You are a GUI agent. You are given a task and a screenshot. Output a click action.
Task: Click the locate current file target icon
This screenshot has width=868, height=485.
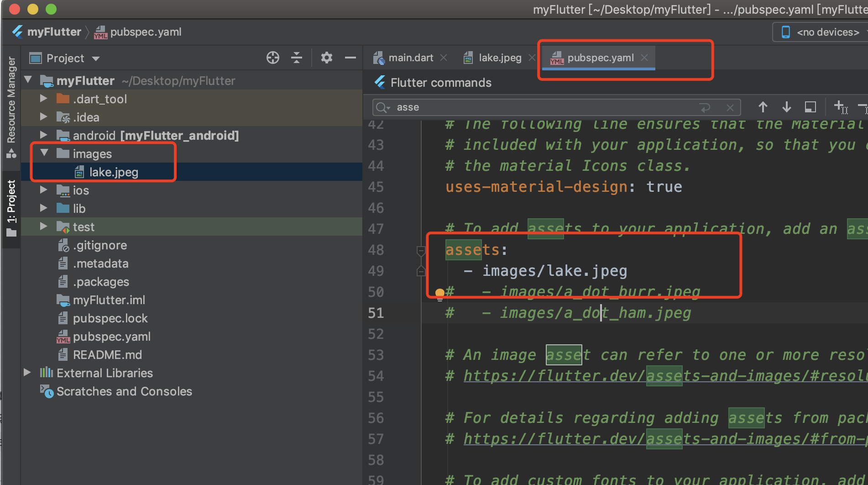coord(273,58)
